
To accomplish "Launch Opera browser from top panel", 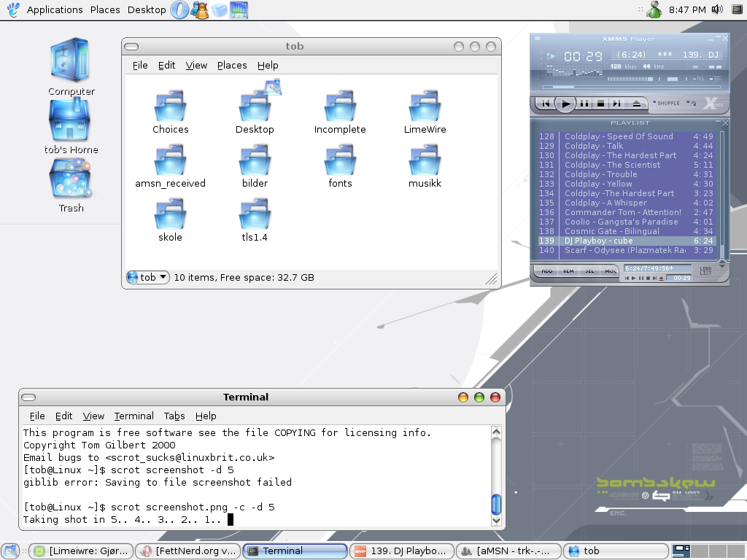I will [x=179, y=9].
